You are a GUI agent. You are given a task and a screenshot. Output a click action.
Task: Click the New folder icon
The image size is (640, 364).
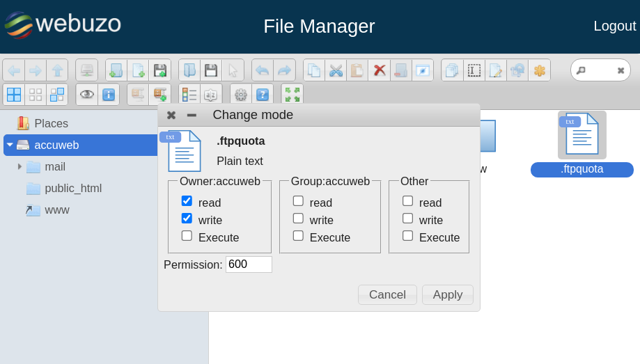click(x=116, y=70)
